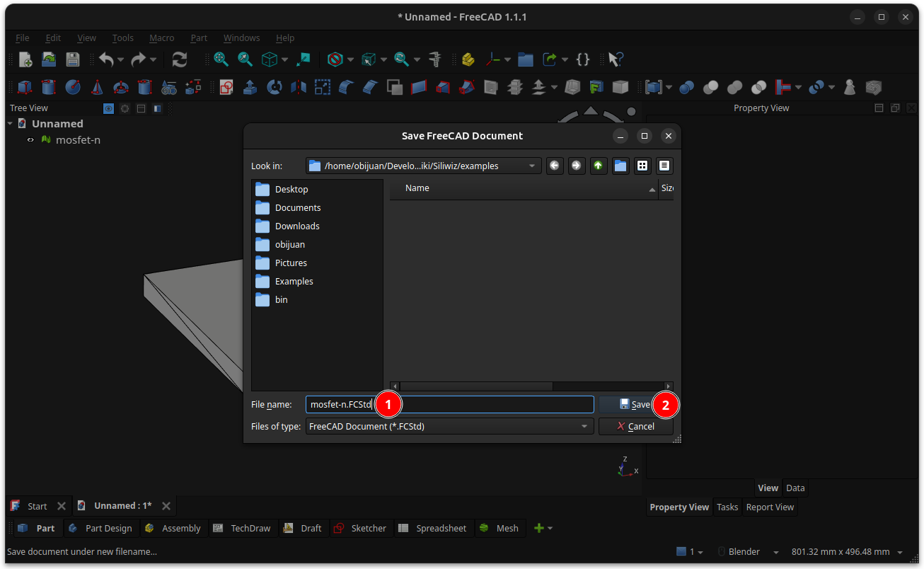Click the Fit All zoom icon
924x569 pixels.
(x=221, y=59)
